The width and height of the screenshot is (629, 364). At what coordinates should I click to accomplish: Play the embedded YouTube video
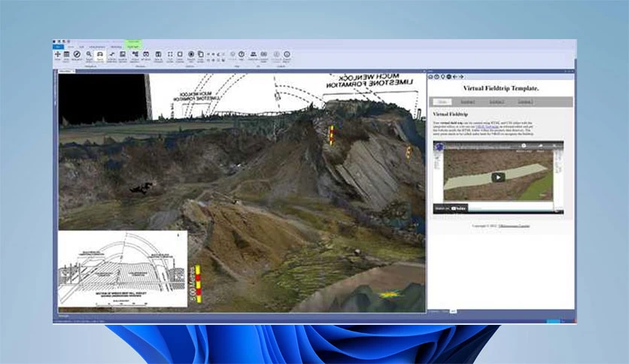click(x=498, y=177)
